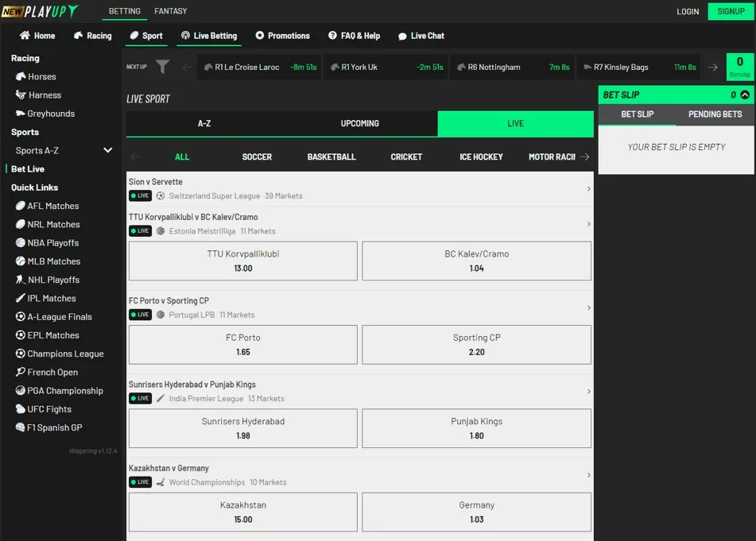The width and height of the screenshot is (756, 541).
Task: Open Sion v Servette match chevron
Action: (589, 189)
